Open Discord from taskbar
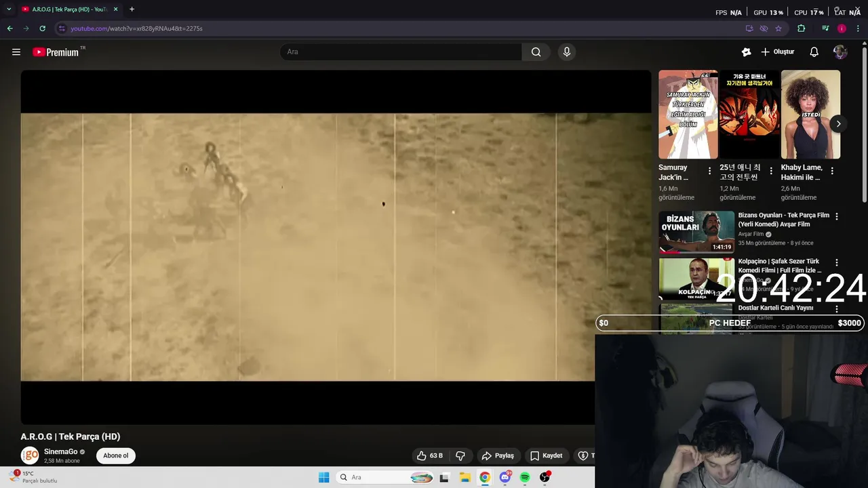 [x=505, y=477]
